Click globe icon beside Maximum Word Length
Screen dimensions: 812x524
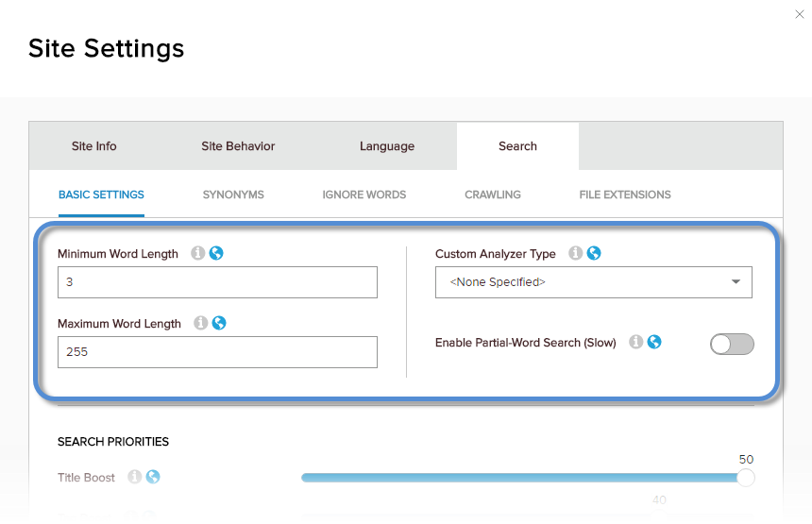pyautogui.click(x=219, y=323)
